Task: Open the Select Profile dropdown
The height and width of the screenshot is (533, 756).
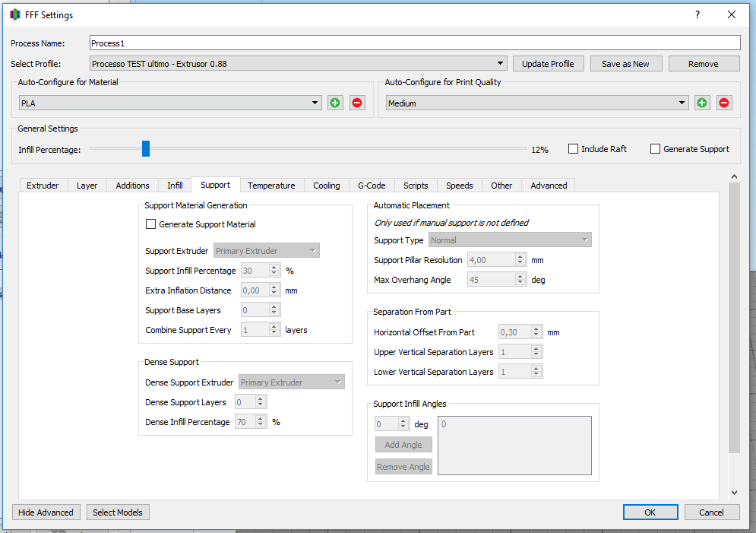Action: (298, 64)
